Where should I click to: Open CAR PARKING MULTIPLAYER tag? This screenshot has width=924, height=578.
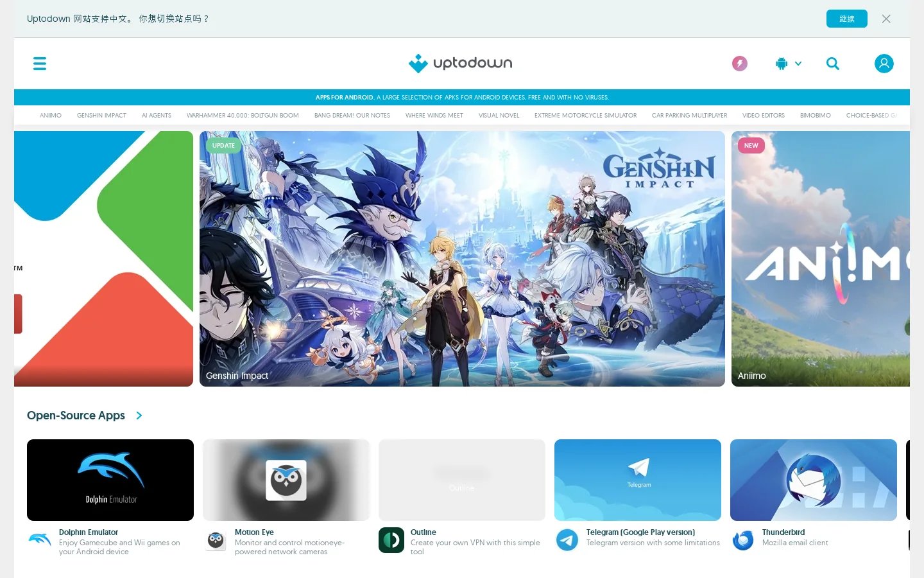[x=690, y=116]
